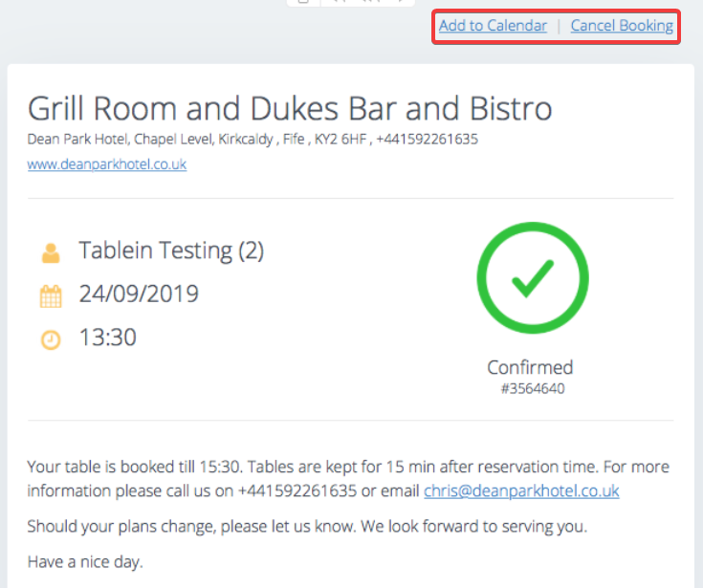The width and height of the screenshot is (703, 588).
Task: Click the Dean Park Hotel address line
Action: pyautogui.click(x=253, y=140)
